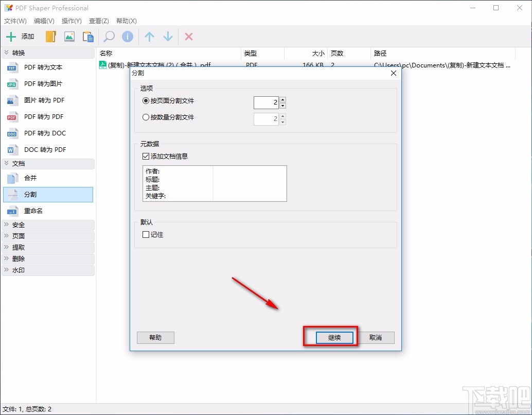Click the green plus 添加 icon
The image size is (532, 415).
[11, 37]
